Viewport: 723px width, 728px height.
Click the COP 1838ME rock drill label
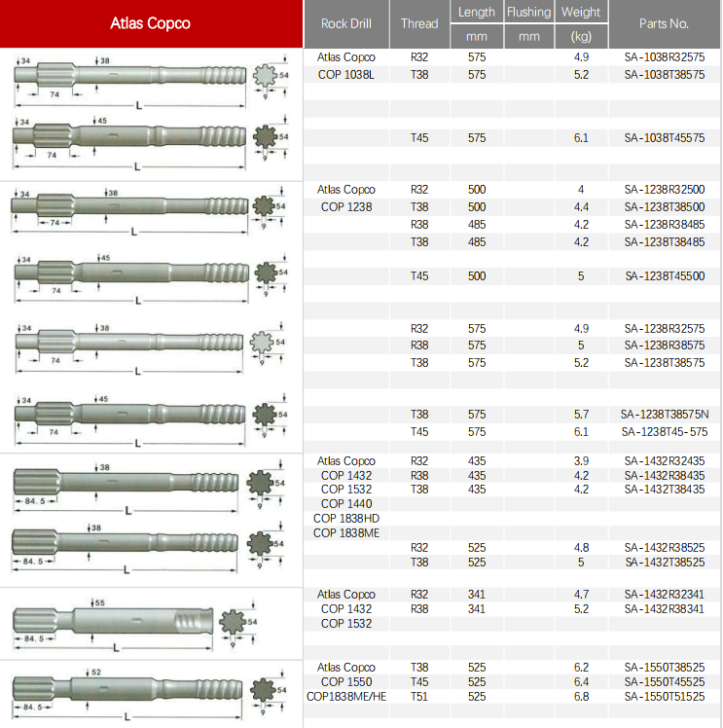(346, 533)
